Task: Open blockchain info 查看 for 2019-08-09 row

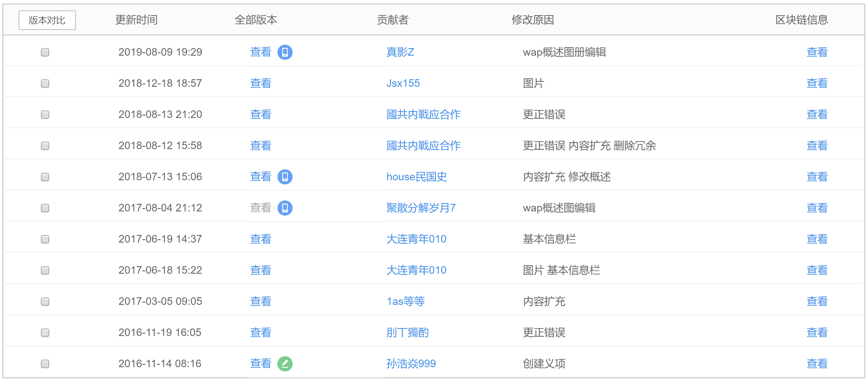Action: (817, 52)
